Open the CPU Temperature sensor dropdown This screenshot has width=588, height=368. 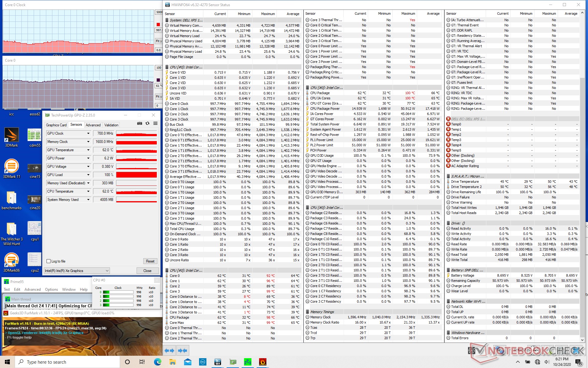tap(88, 191)
